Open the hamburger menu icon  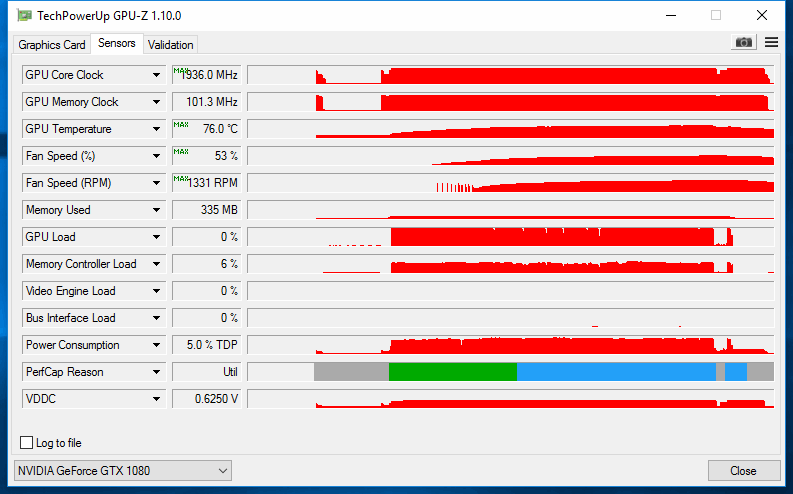tap(771, 42)
